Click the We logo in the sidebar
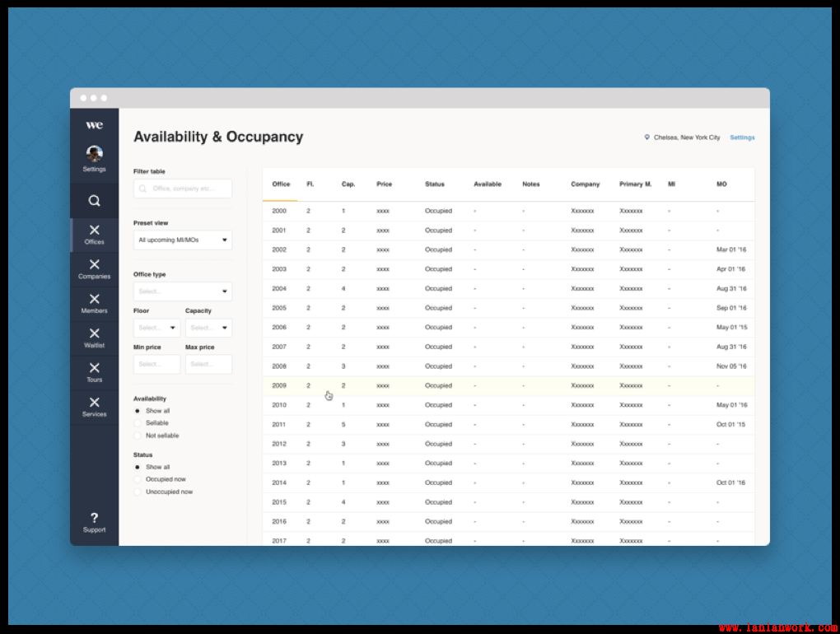This screenshot has width=840, height=634. (x=94, y=125)
